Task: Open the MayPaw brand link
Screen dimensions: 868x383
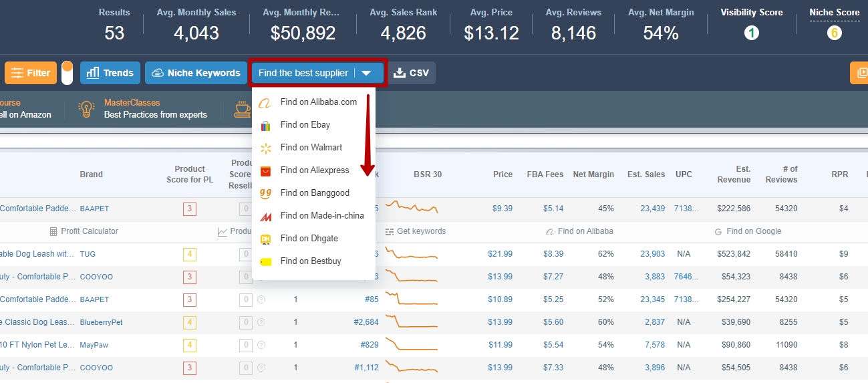Action: (94, 345)
